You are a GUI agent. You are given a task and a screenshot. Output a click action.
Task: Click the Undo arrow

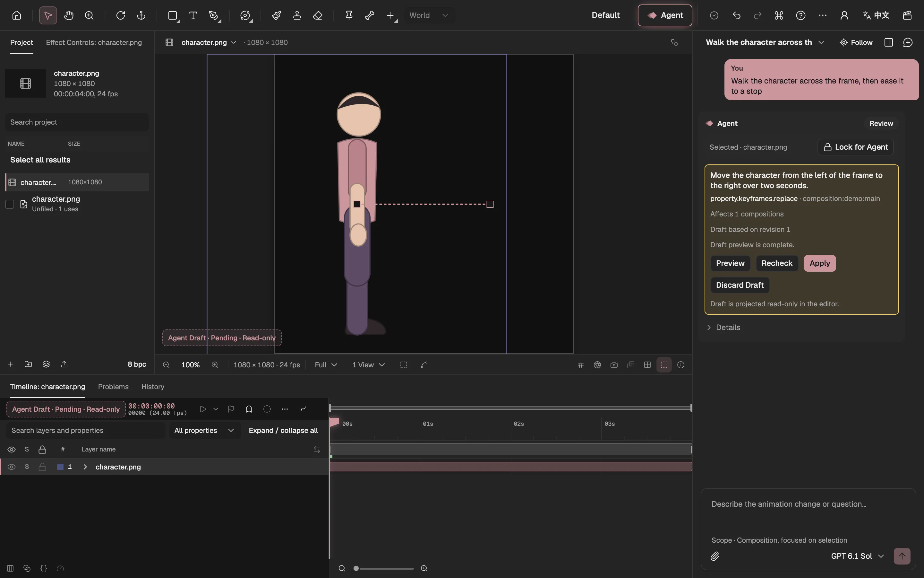(x=737, y=15)
